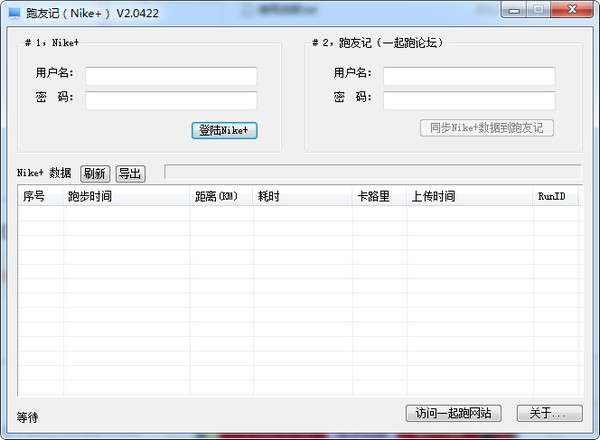600x440 pixels.
Task: Sort by 序号 column header
Action: pos(40,197)
